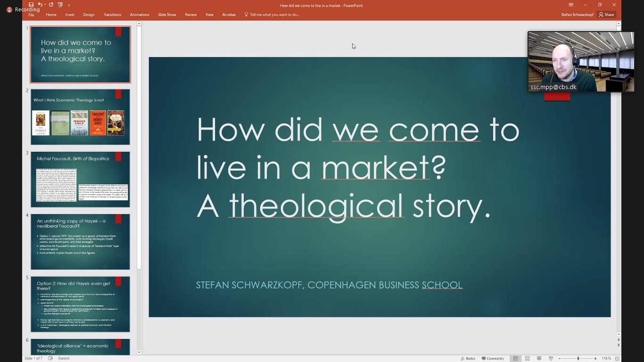Viewport: 644px width, 362px height.
Task: Open the Review ribbon tab
Action: (x=190, y=15)
